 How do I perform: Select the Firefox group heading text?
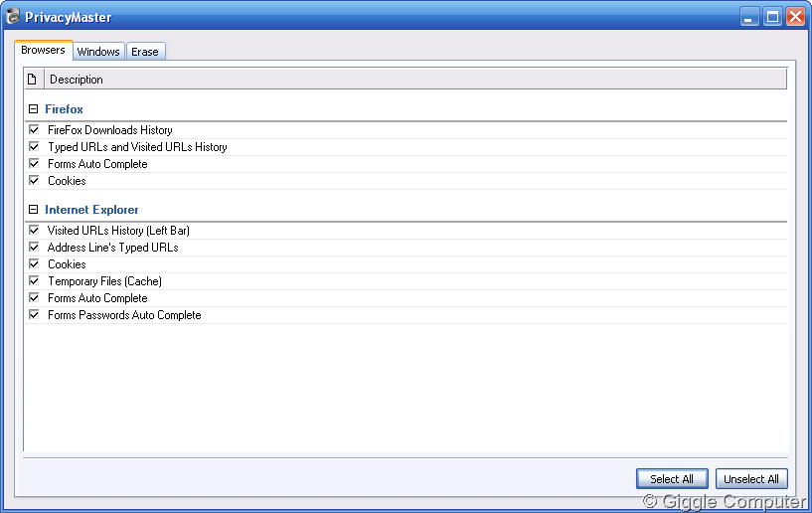click(64, 108)
